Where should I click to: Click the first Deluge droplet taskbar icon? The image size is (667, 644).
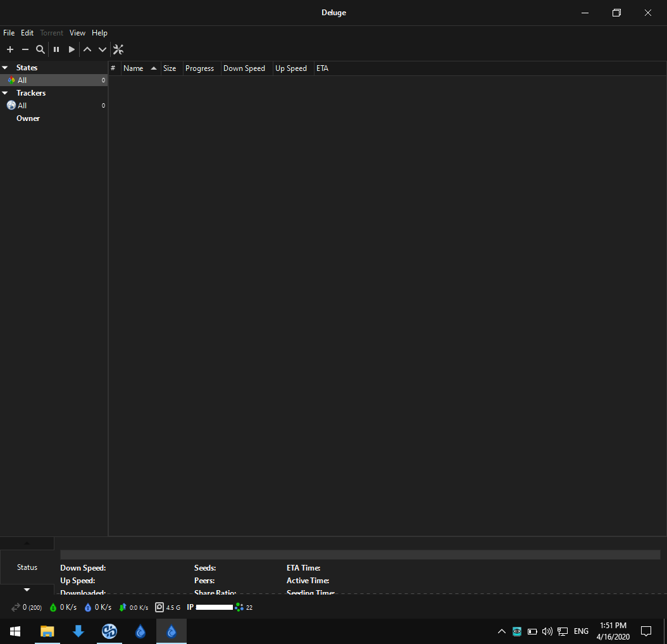coord(140,631)
